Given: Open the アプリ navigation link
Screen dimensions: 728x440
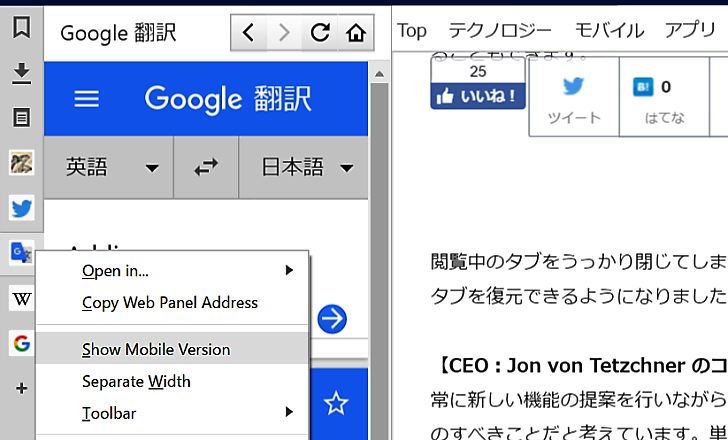Looking at the screenshot, I should tap(690, 31).
